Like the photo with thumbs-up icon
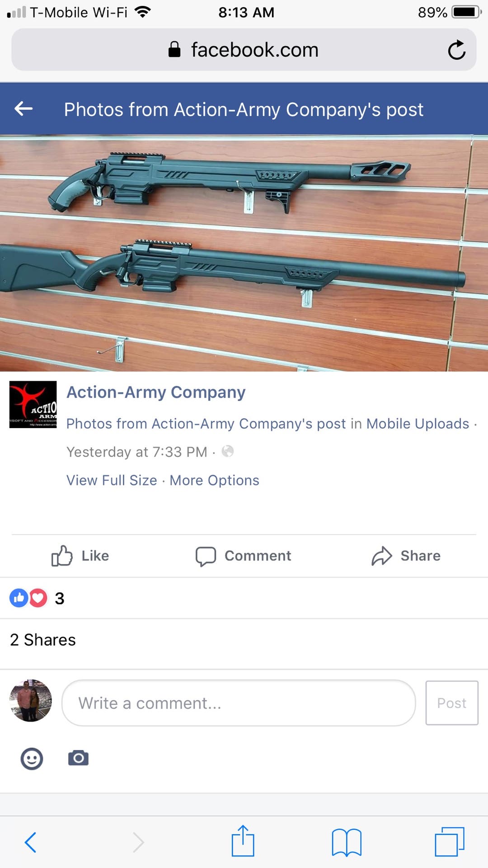The height and width of the screenshot is (868, 488). click(x=80, y=556)
